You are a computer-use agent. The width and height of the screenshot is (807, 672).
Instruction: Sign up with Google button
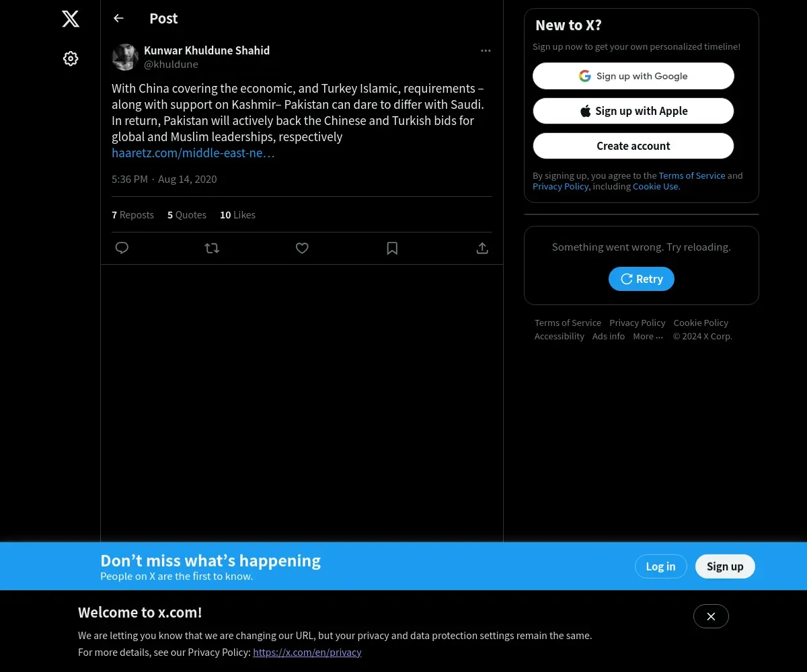point(633,76)
